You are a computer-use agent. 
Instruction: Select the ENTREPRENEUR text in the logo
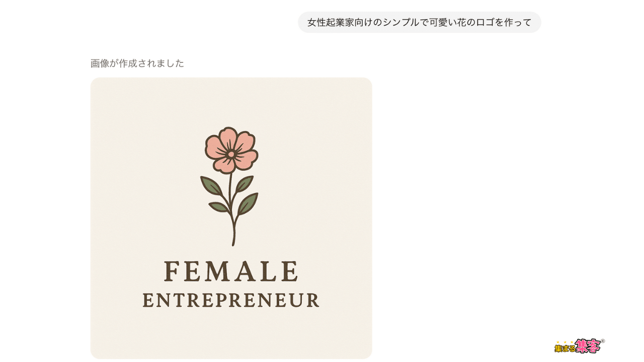click(x=231, y=300)
